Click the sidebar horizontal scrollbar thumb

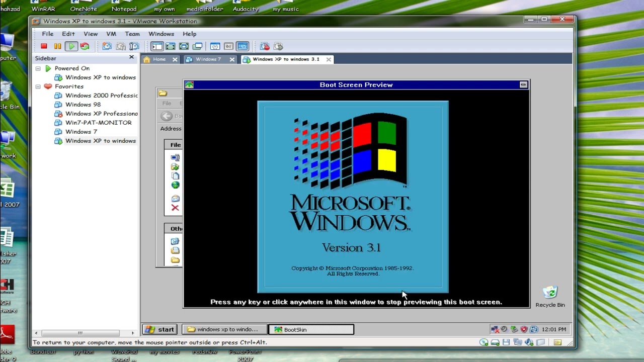point(79,333)
